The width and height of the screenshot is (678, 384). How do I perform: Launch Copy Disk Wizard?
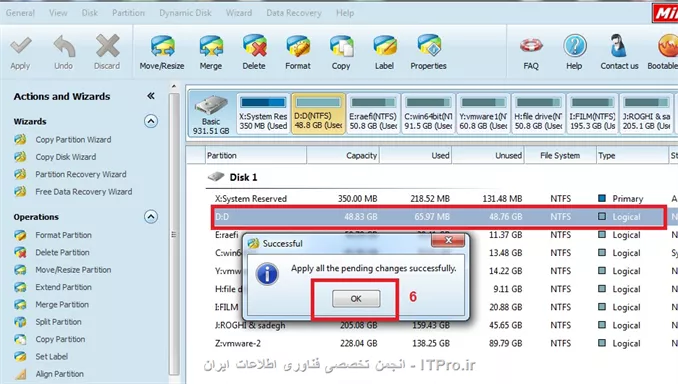[x=66, y=157]
